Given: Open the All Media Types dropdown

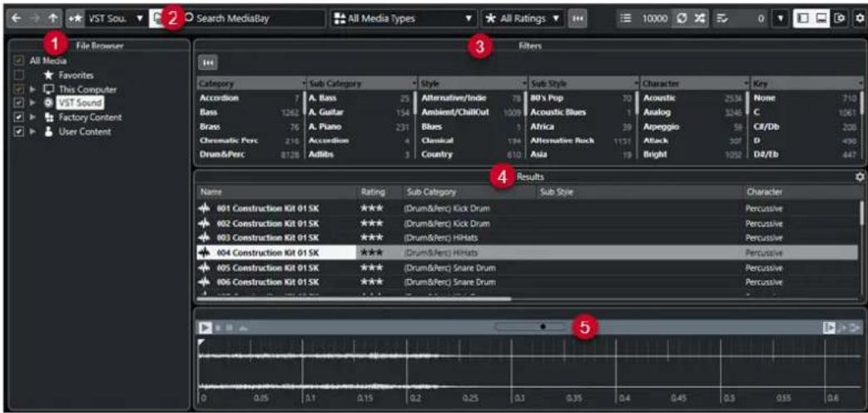Looking at the screenshot, I should pyautogui.click(x=404, y=18).
